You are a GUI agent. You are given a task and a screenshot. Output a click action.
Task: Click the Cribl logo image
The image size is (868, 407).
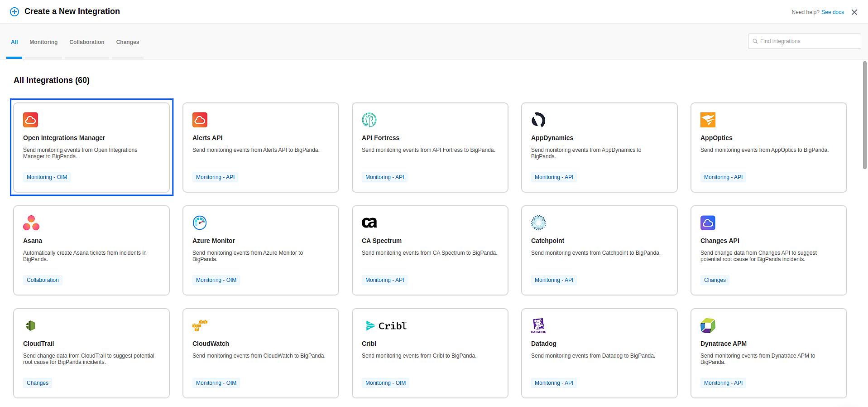(386, 325)
